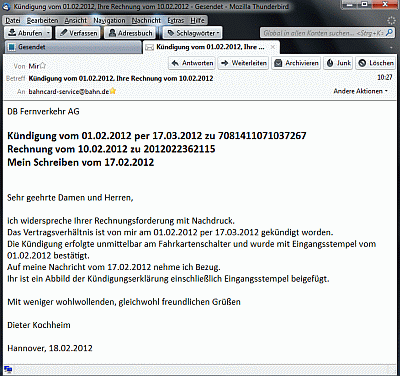This screenshot has width=400, height=376.
Task: Select the Kündigung message tab
Action: click(211, 47)
